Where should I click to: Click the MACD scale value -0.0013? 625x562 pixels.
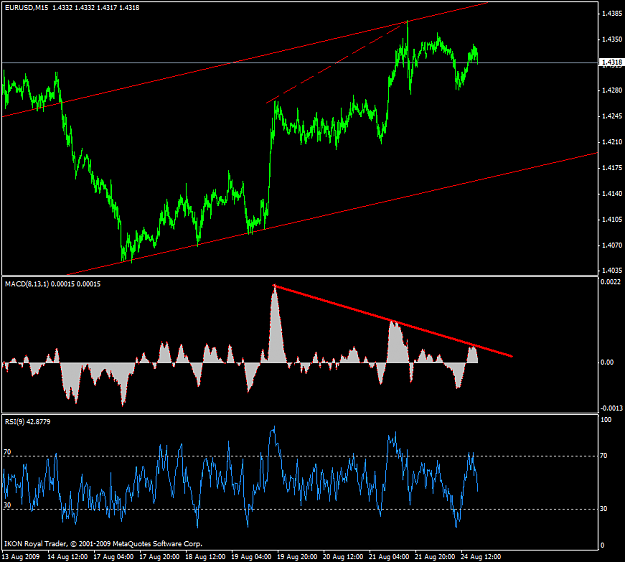610,408
